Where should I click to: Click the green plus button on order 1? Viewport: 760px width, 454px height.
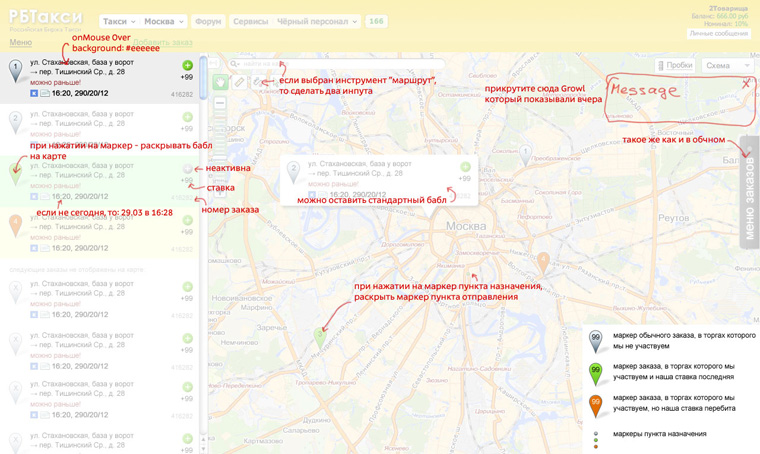[187, 65]
